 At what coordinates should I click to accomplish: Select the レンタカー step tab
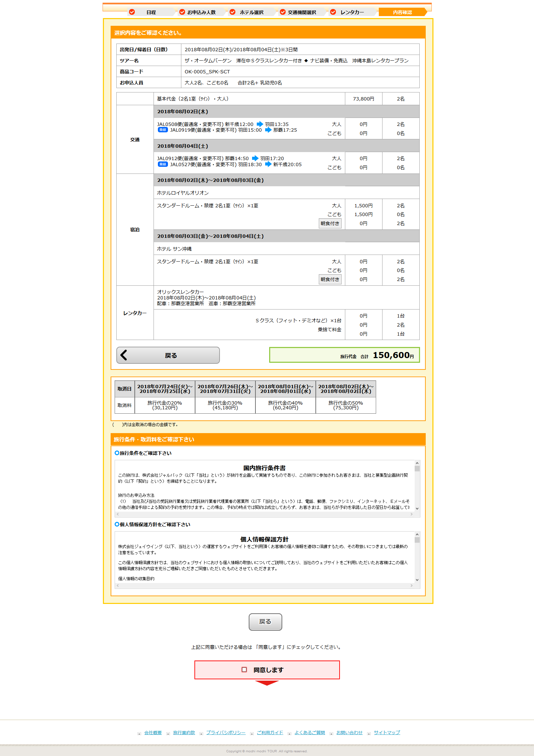(x=352, y=12)
